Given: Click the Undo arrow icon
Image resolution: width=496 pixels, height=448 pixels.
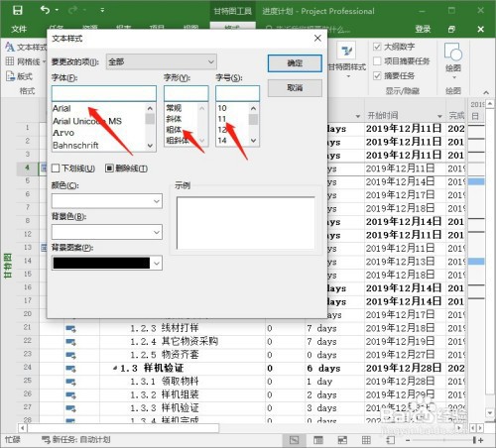Looking at the screenshot, I should tap(45, 10).
